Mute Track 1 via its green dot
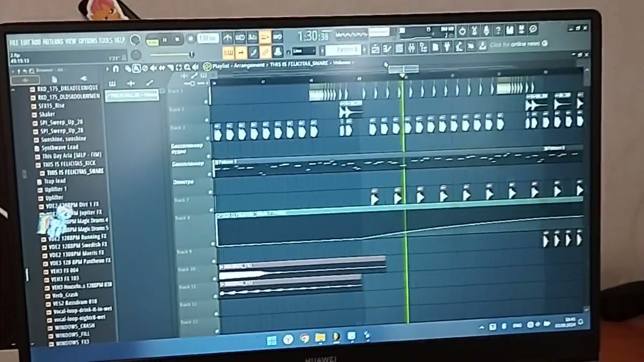This screenshot has width=644, height=362. [205, 102]
